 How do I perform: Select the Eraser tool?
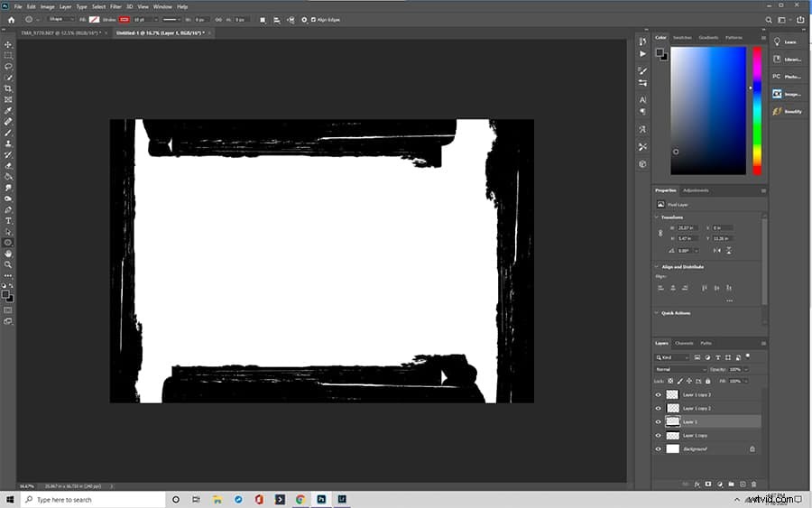pos(8,166)
